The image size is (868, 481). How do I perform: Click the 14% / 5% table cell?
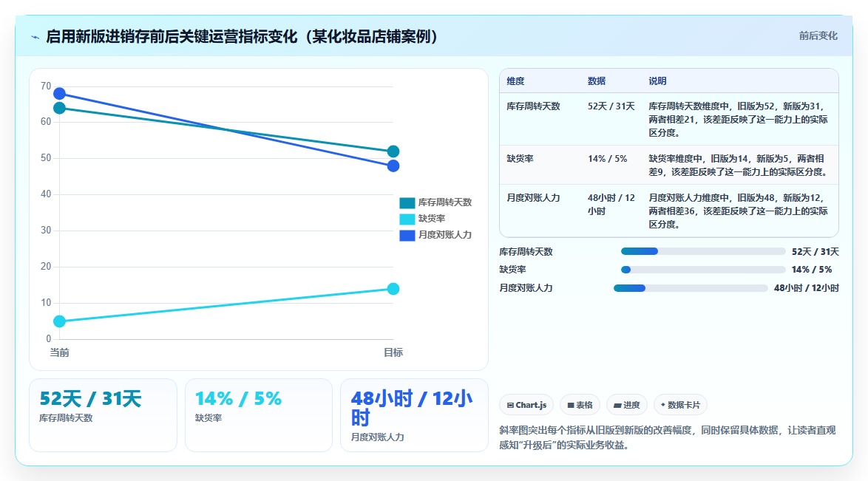tap(607, 159)
